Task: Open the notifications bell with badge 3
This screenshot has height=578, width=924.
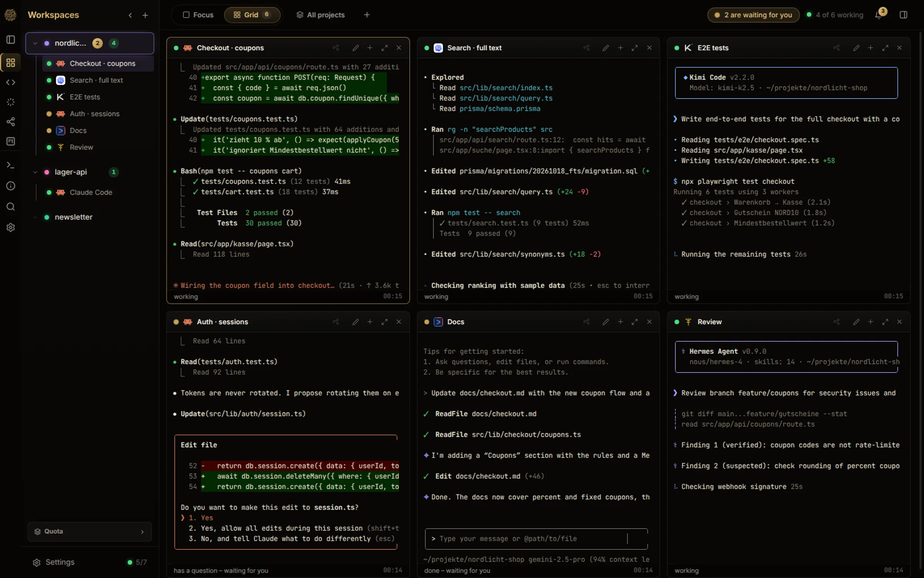Action: pos(879,15)
